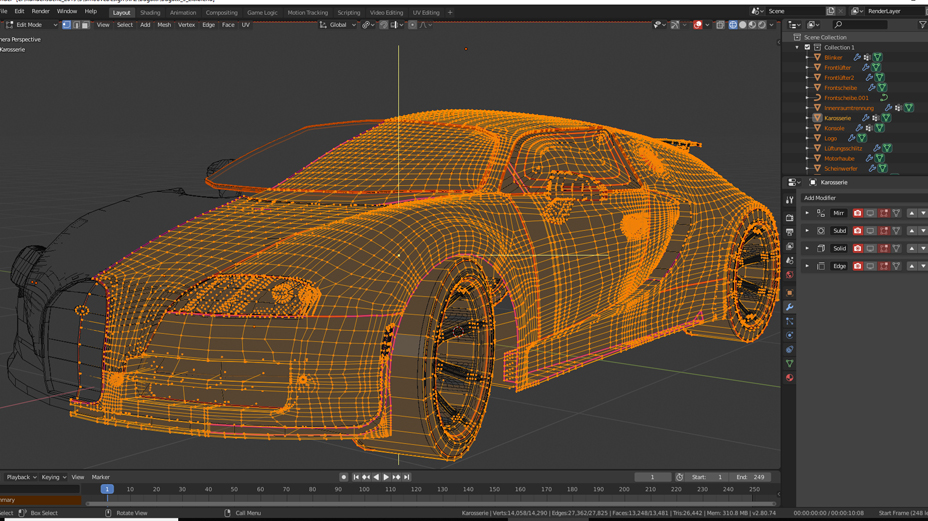Open the Material properties tab icon

(790, 378)
